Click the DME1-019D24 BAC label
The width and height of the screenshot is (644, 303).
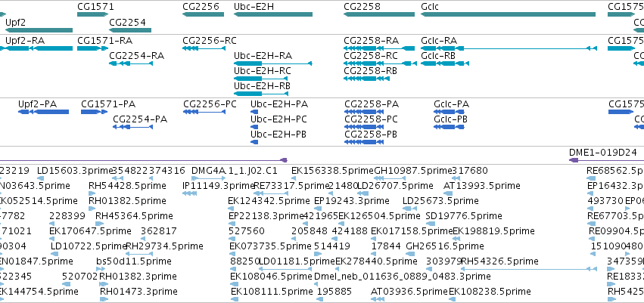click(x=603, y=153)
